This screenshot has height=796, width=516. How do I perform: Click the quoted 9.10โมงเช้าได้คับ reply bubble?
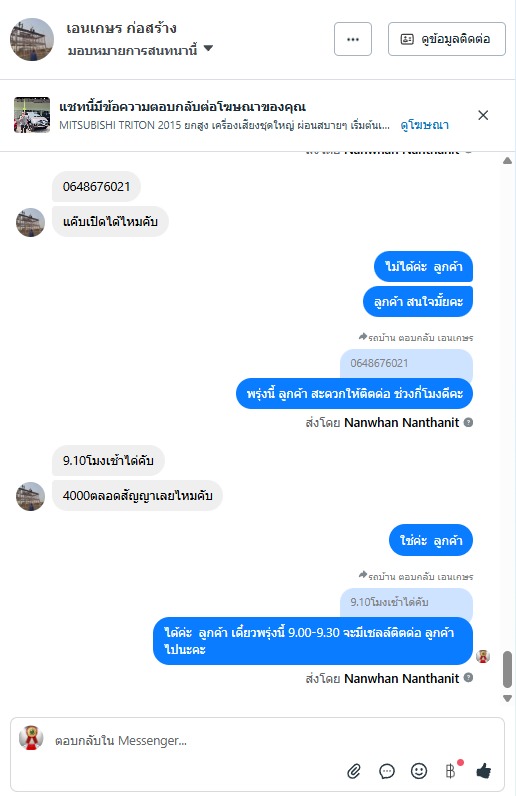tap(406, 603)
